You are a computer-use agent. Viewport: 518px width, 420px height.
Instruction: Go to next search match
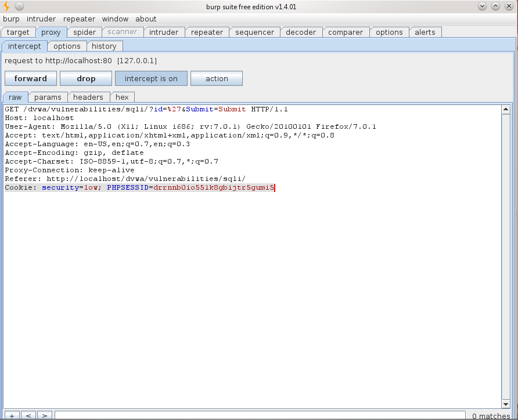(x=45, y=415)
